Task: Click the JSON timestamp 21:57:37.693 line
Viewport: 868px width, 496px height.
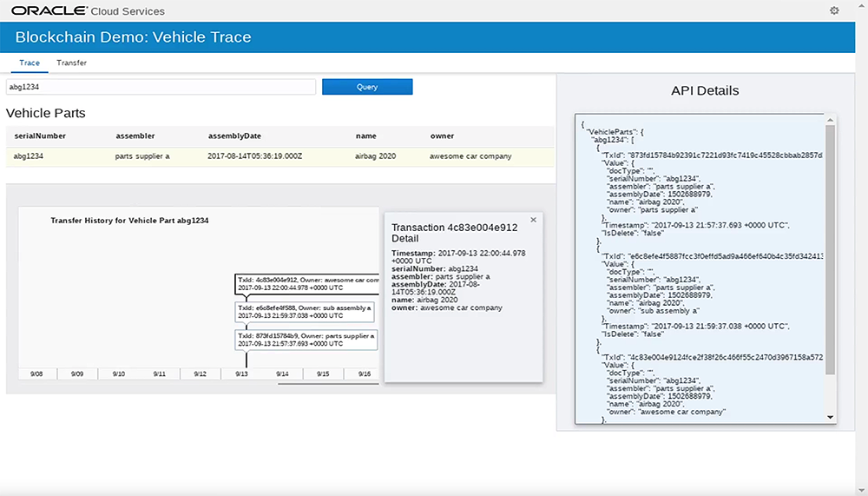Action: click(x=696, y=226)
